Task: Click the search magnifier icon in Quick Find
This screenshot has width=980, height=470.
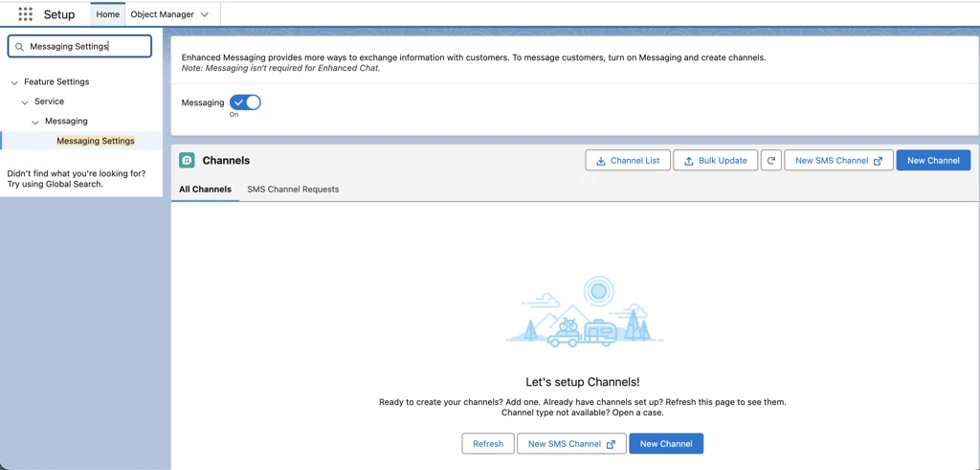Action: click(19, 46)
